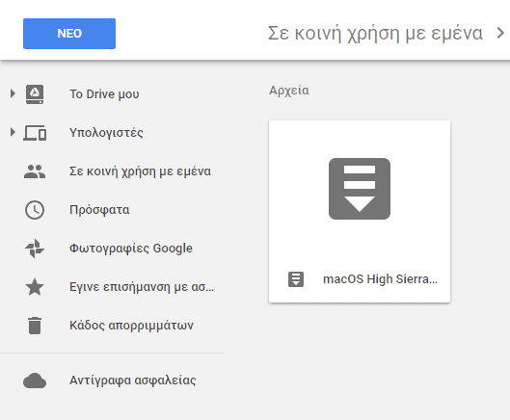The image size is (510, 420).
Task: Click the Trash bin icon
Action: point(35,326)
